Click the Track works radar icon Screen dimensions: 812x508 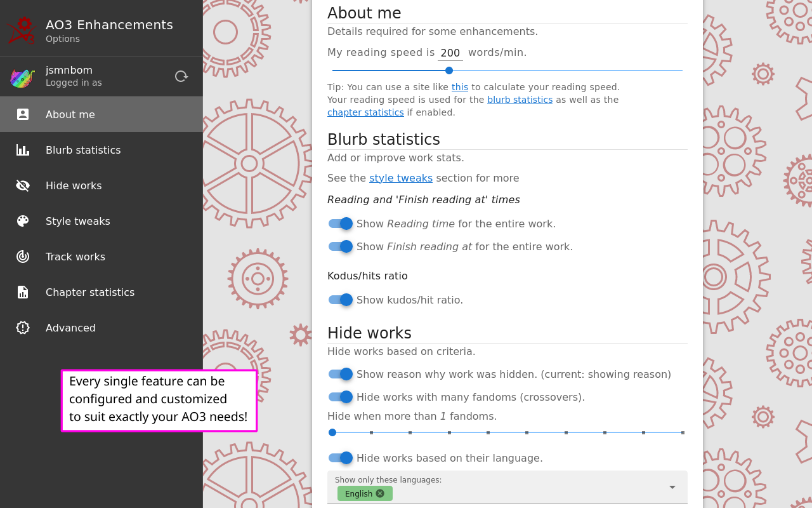[23, 257]
